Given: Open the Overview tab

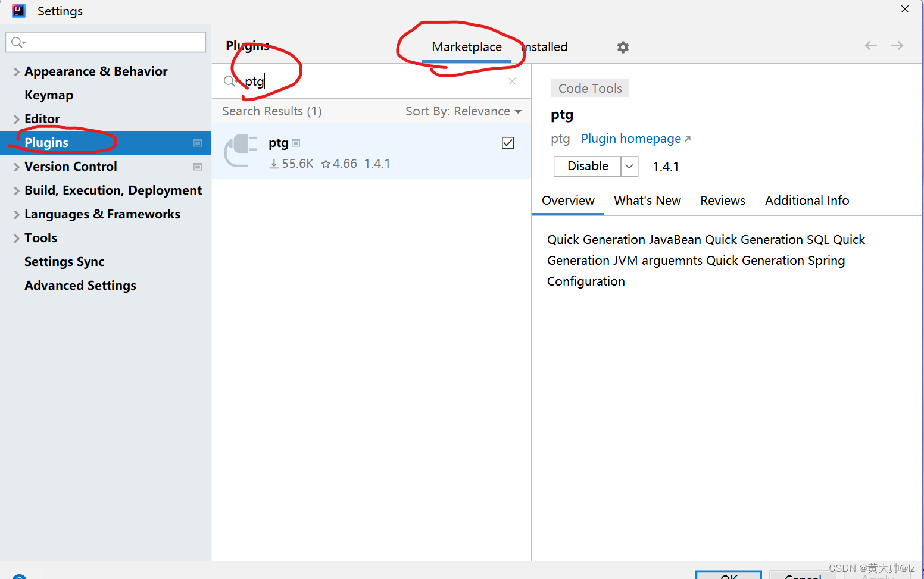Looking at the screenshot, I should point(568,201).
